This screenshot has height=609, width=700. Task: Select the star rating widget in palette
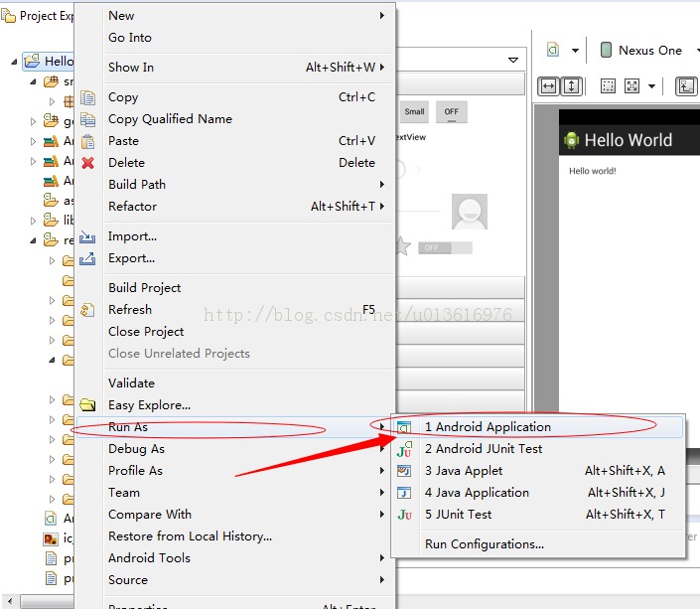(403, 246)
